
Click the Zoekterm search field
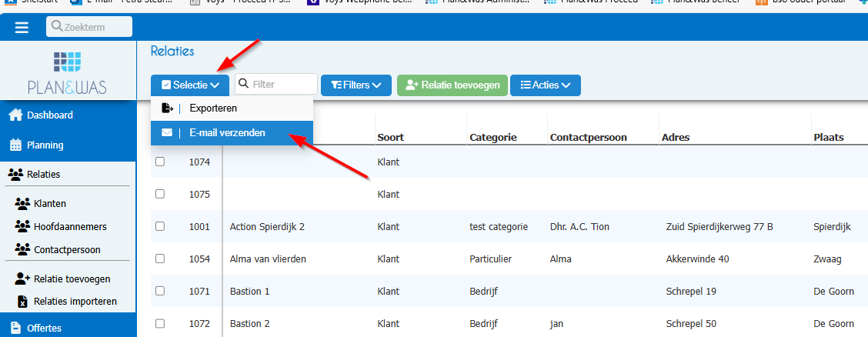click(x=89, y=27)
